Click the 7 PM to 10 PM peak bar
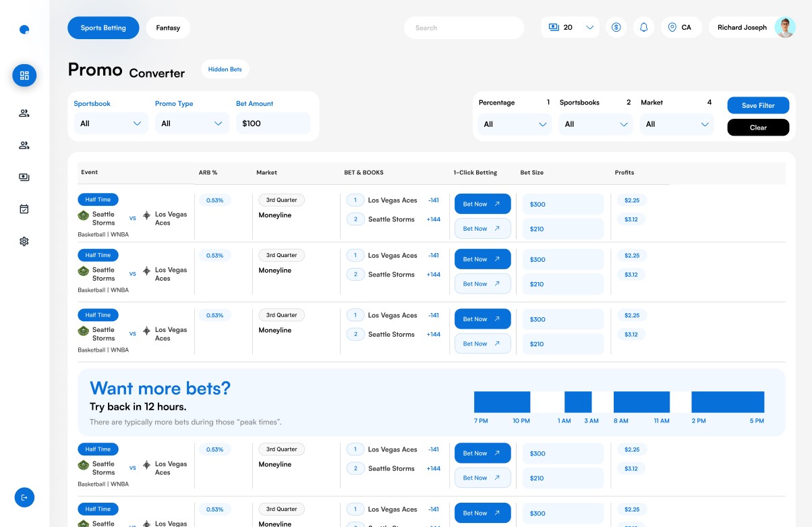The image size is (812, 527). point(502,402)
